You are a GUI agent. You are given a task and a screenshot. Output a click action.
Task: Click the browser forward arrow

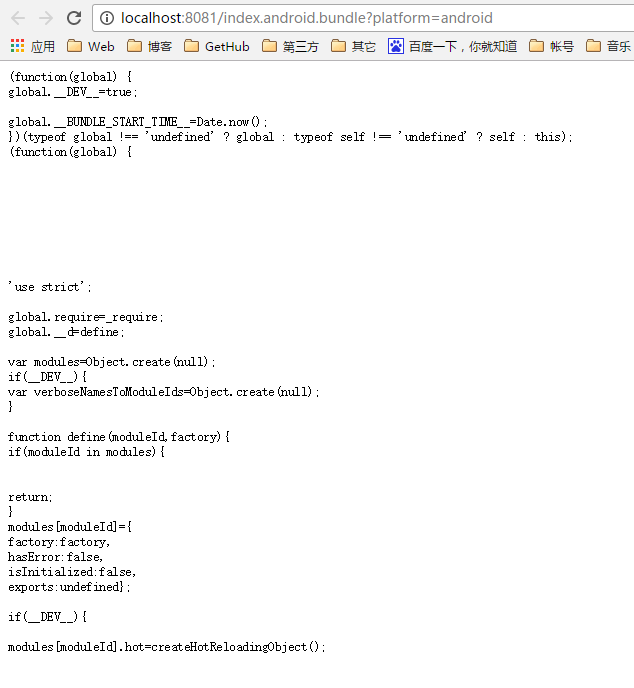pos(46,18)
